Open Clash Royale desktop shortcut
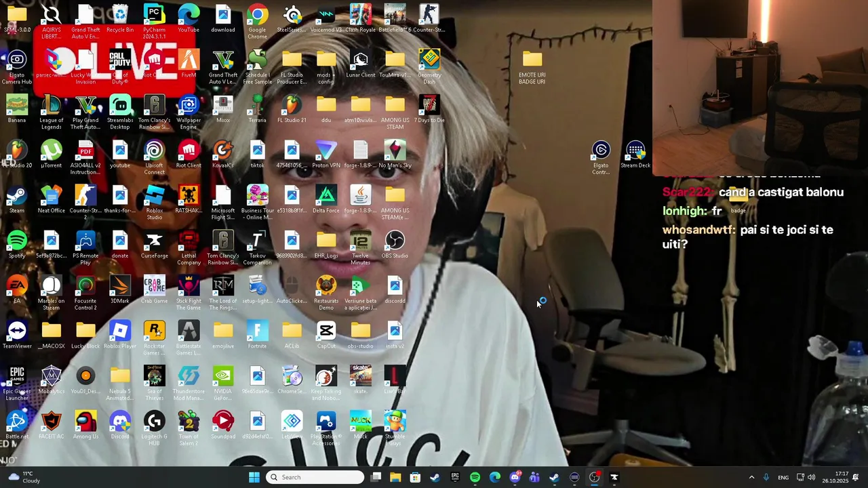This screenshot has width=868, height=488. 361,18
